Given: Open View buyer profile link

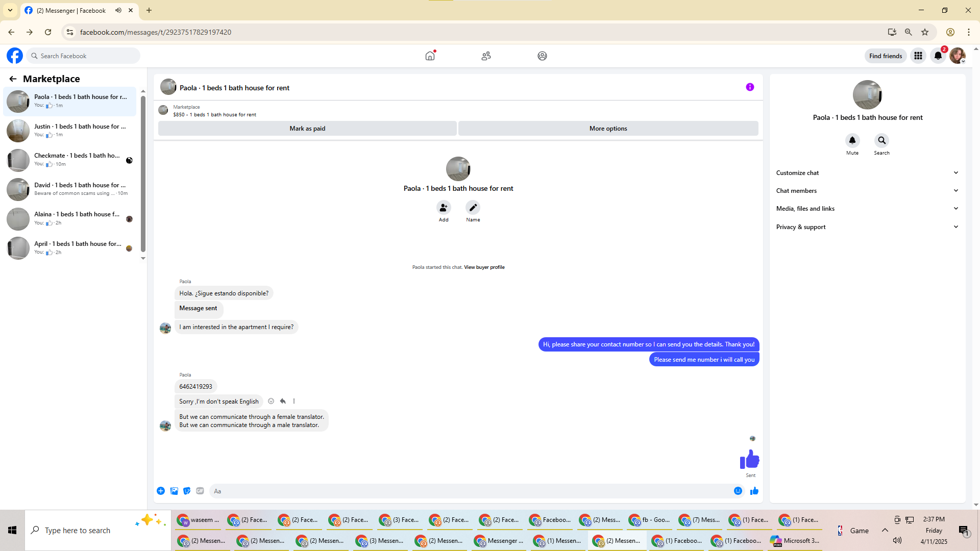Looking at the screenshot, I should point(484,267).
